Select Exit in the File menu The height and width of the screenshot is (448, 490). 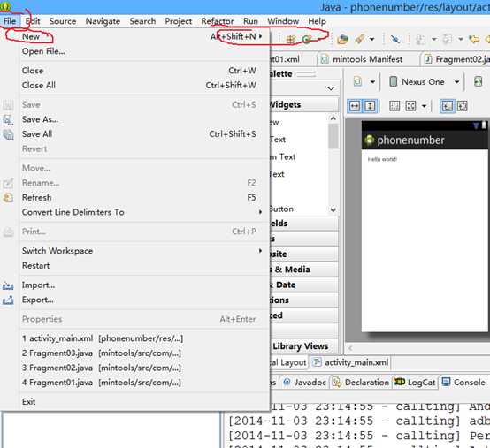click(145, 402)
